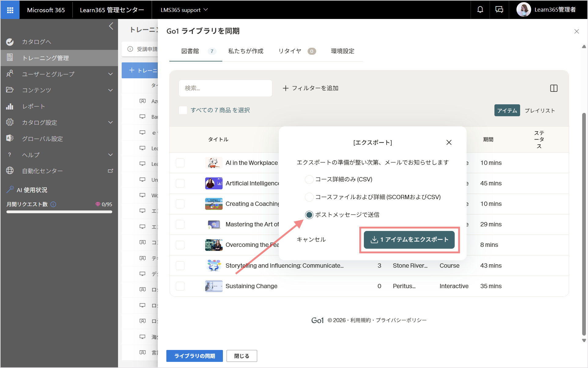
Task: Close the Go1 library sync panel
Action: 577,31
